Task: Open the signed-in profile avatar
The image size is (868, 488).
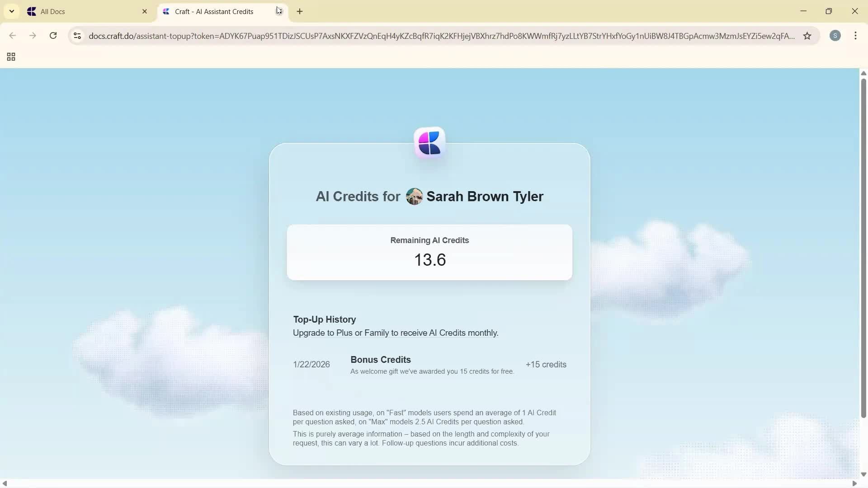Action: (x=835, y=36)
